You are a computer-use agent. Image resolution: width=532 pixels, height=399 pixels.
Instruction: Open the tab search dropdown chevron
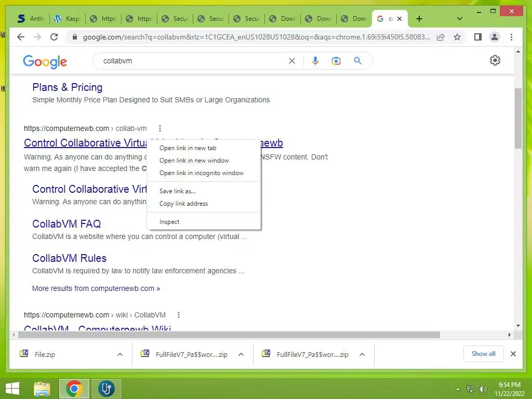460,19
